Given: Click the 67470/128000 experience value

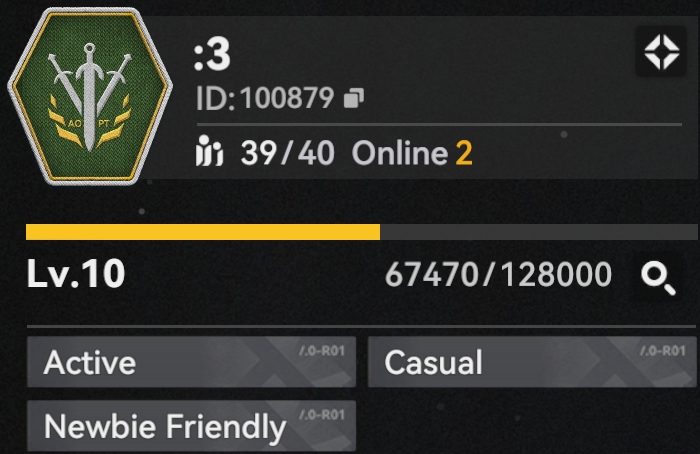Looking at the screenshot, I should [498, 274].
